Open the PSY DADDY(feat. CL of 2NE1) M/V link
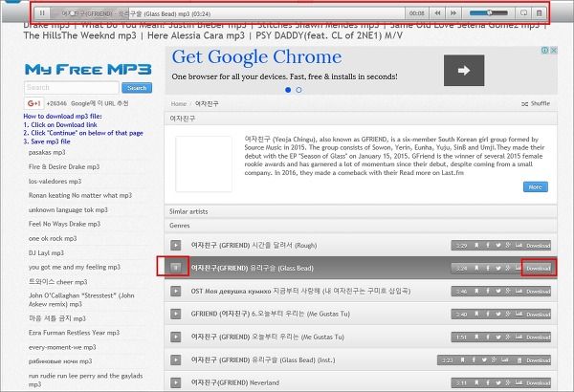 329,35
